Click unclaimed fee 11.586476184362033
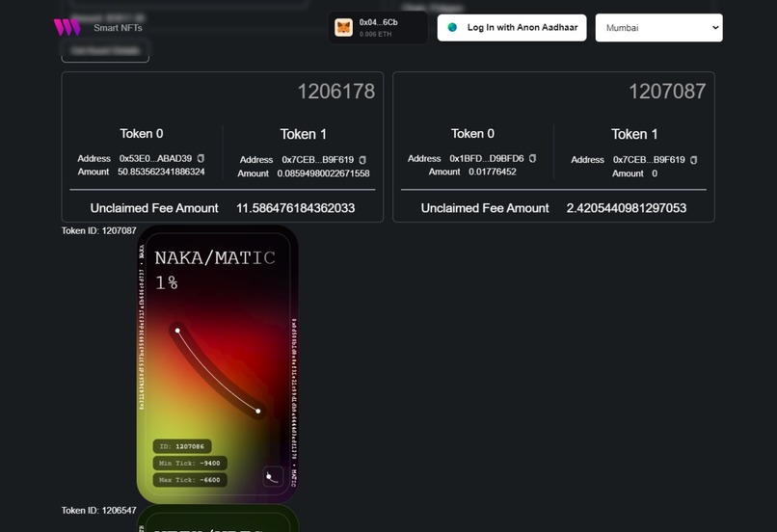777x532 pixels. (x=295, y=208)
